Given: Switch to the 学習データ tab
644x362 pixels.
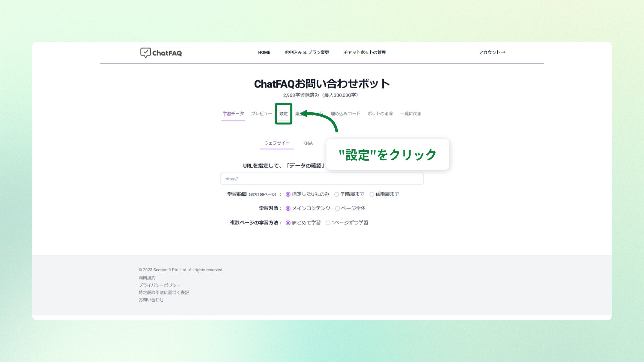Looking at the screenshot, I should (233, 114).
